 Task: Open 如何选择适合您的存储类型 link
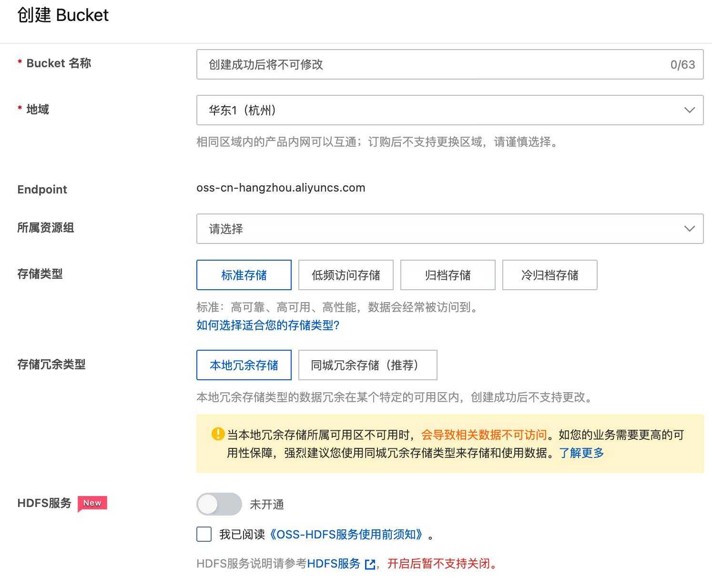pos(268,325)
